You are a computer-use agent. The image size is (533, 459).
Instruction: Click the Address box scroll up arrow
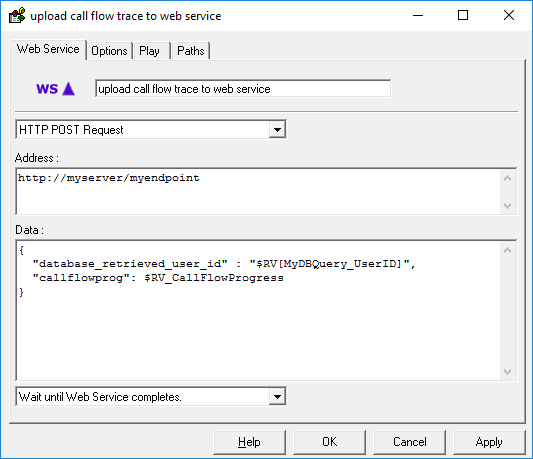(x=508, y=178)
